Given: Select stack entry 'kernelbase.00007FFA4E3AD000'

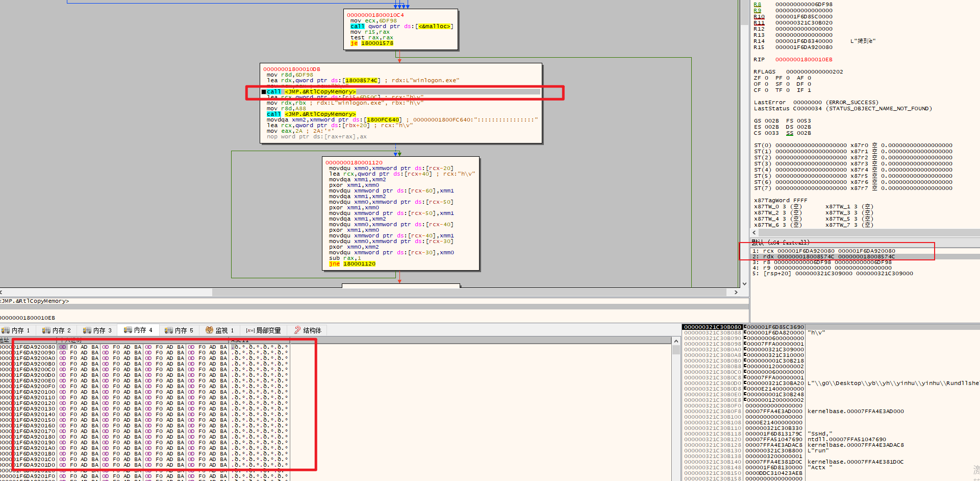Looking at the screenshot, I should pos(856,412).
